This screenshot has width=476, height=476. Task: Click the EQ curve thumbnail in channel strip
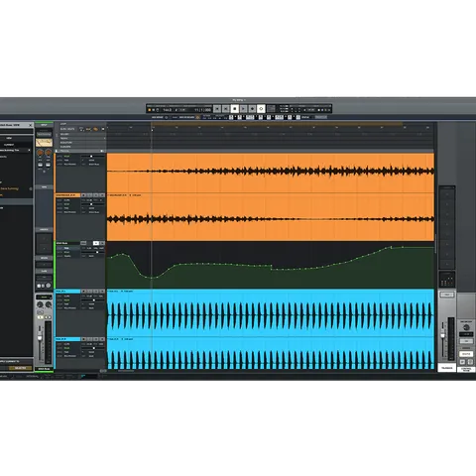44,143
